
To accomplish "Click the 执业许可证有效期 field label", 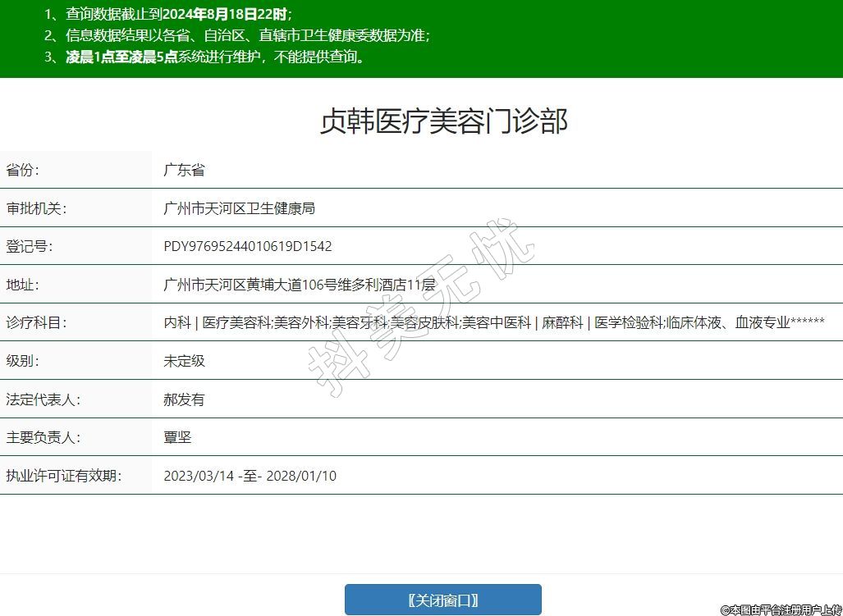I will (63, 476).
